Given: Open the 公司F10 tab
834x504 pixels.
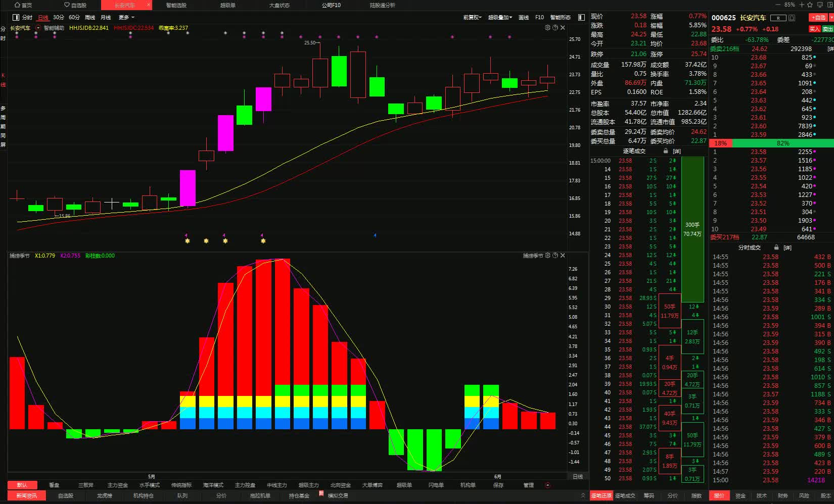Looking at the screenshot, I should click(331, 5).
